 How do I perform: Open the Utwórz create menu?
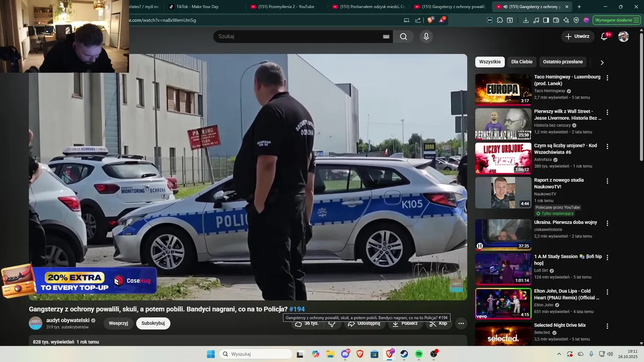(577, 36)
